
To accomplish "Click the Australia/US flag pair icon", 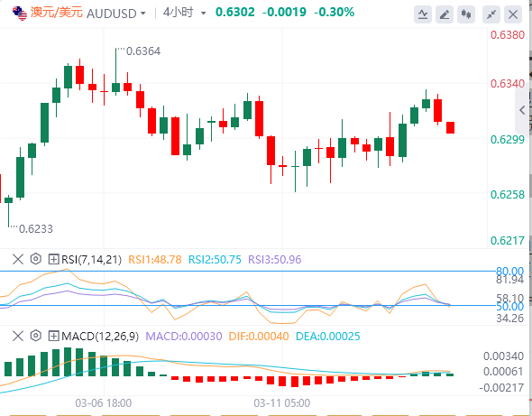I will click(20, 14).
